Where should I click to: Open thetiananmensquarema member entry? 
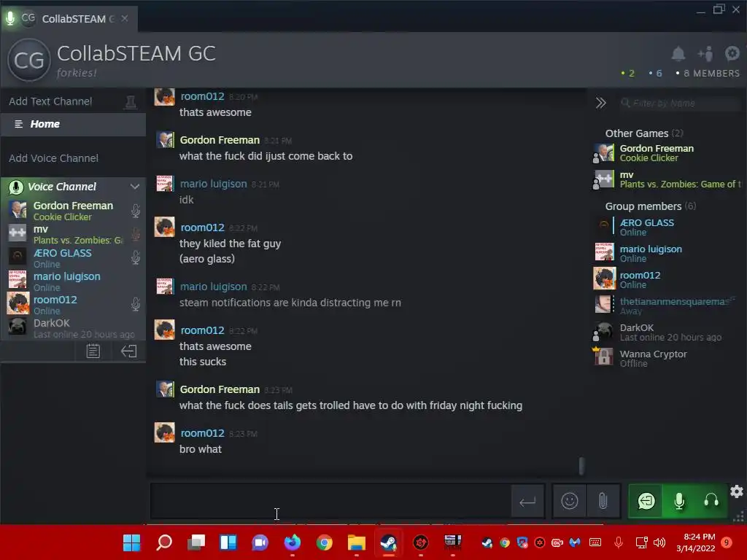click(x=667, y=306)
